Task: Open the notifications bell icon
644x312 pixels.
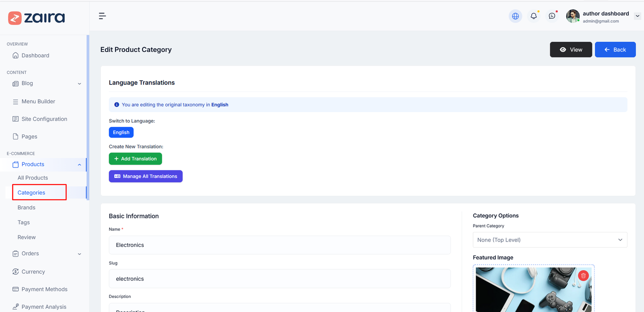Action: [x=534, y=16]
